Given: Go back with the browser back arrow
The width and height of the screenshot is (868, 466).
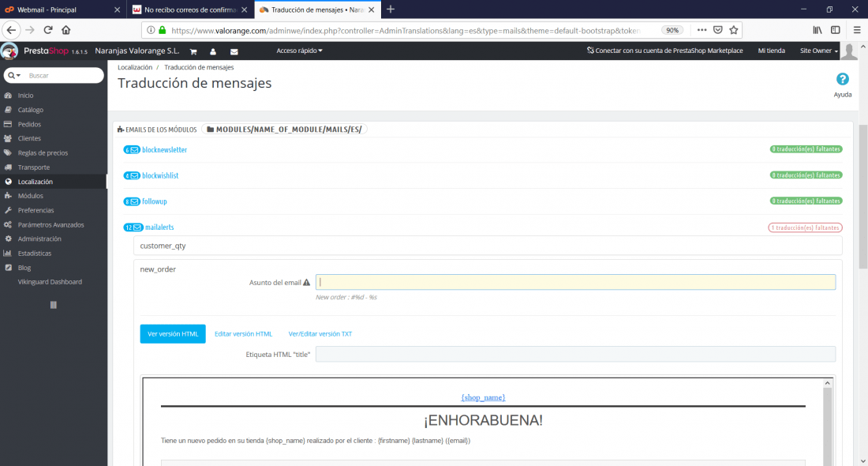Looking at the screenshot, I should 12,30.
